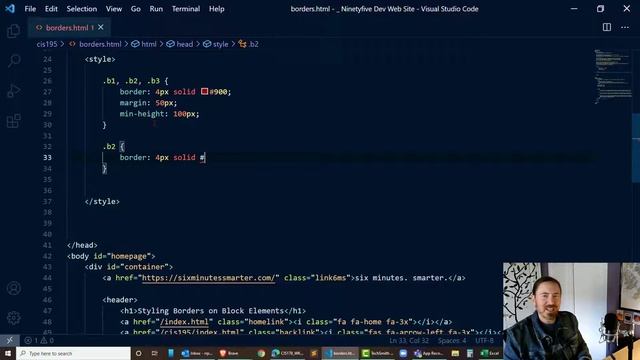The width and height of the screenshot is (640, 360).
Task: Open the Explorer view in activity bar
Action: (13, 31)
